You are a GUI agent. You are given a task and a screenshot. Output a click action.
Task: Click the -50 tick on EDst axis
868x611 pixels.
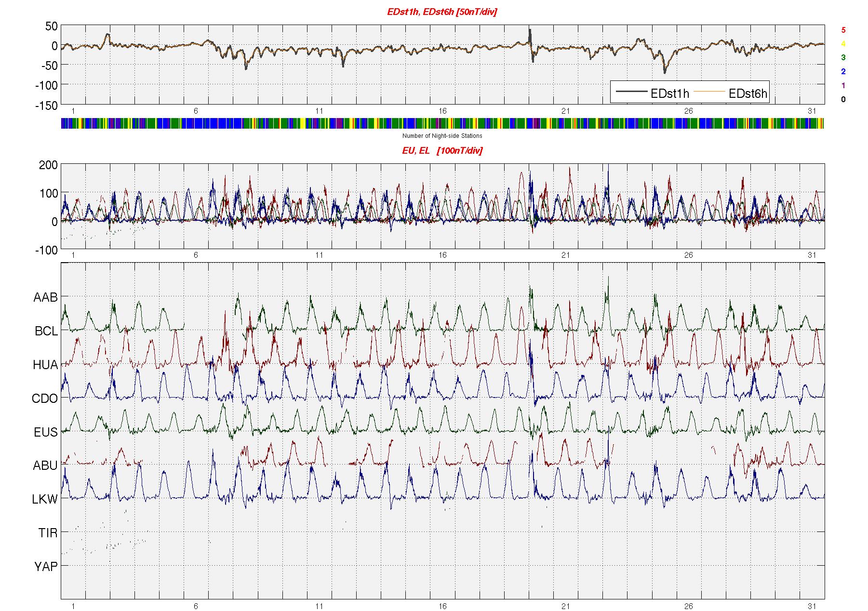[x=49, y=66]
